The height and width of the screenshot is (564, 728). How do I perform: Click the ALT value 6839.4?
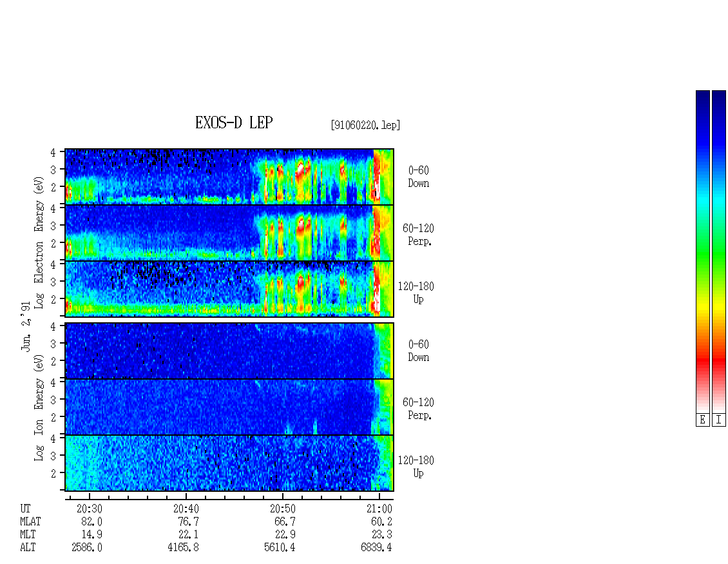(x=376, y=548)
